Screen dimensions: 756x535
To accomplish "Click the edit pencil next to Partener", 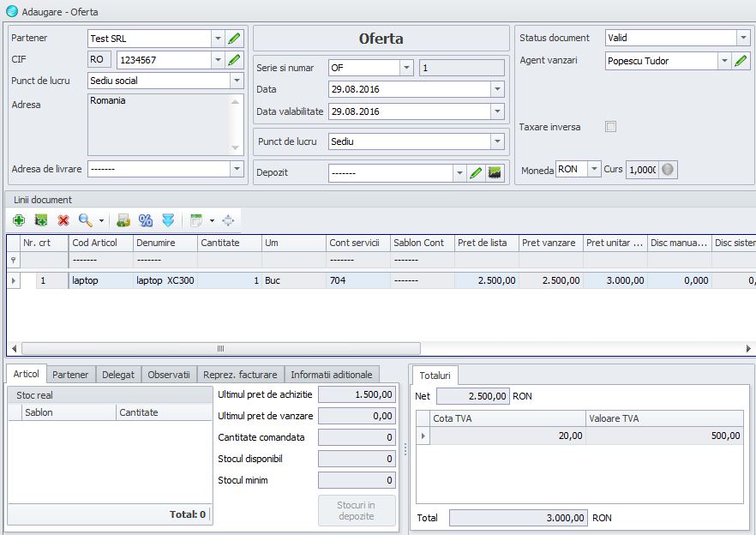I will tap(234, 39).
